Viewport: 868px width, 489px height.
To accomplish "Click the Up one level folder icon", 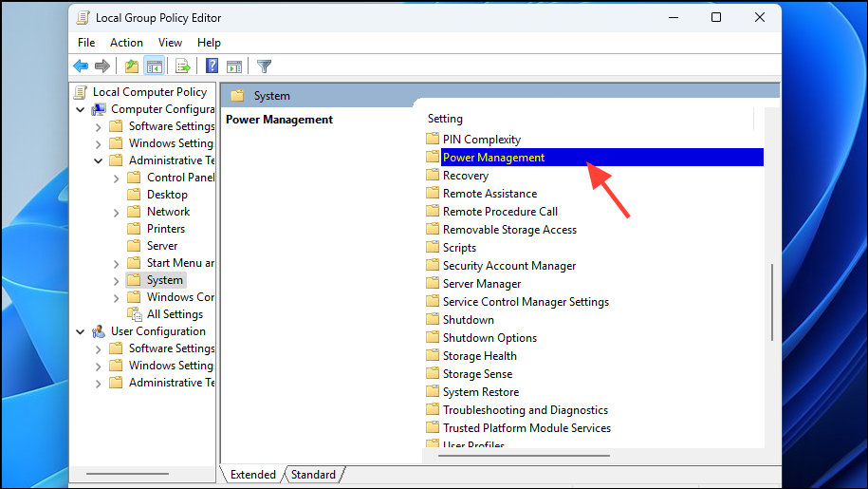I will (131, 66).
